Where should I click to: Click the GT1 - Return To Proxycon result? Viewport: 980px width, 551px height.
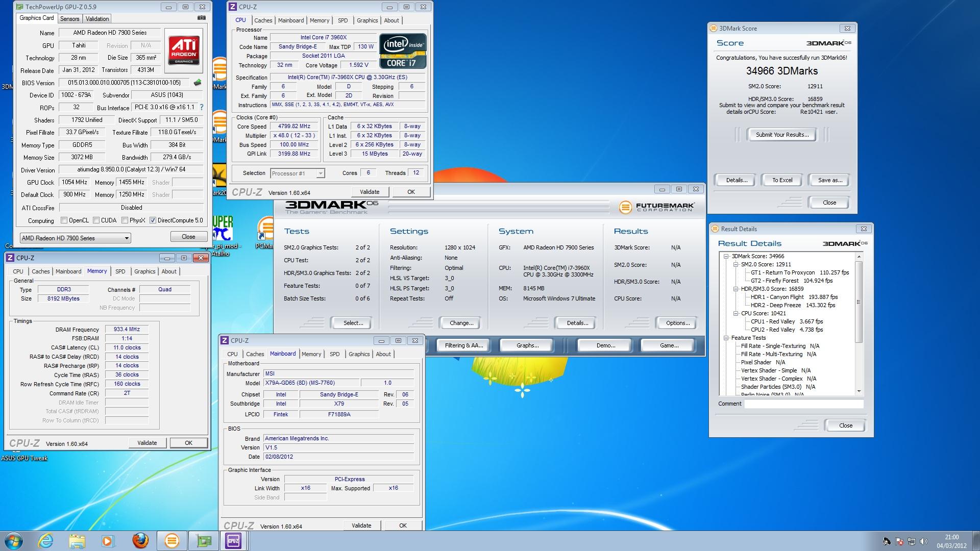800,273
